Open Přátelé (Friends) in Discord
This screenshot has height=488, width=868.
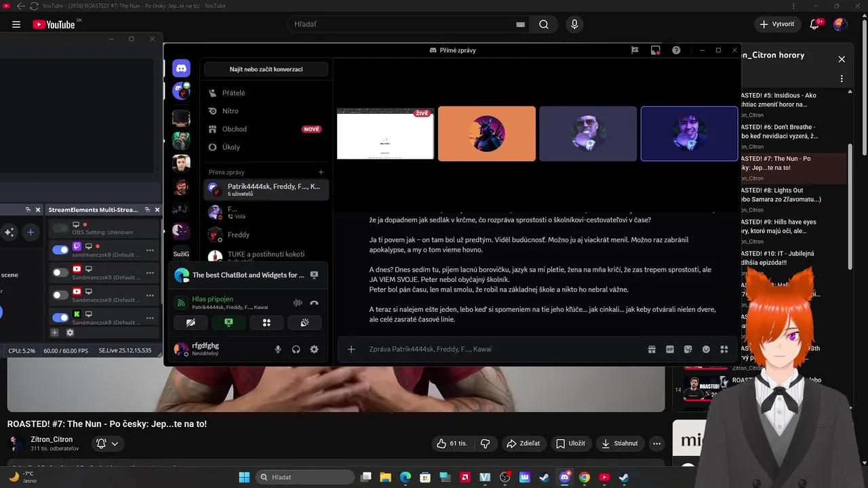[266, 93]
